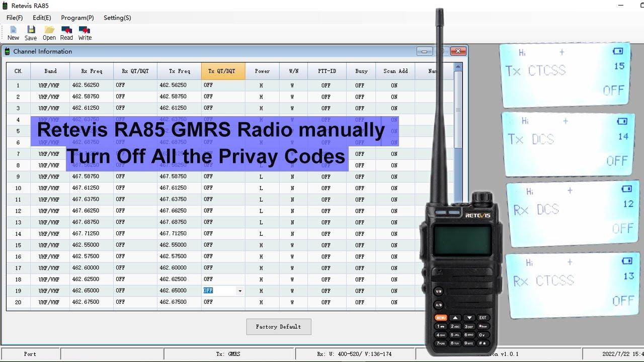Click Power H cell in channel 2
This screenshot has width=644, height=362.
tap(262, 97)
